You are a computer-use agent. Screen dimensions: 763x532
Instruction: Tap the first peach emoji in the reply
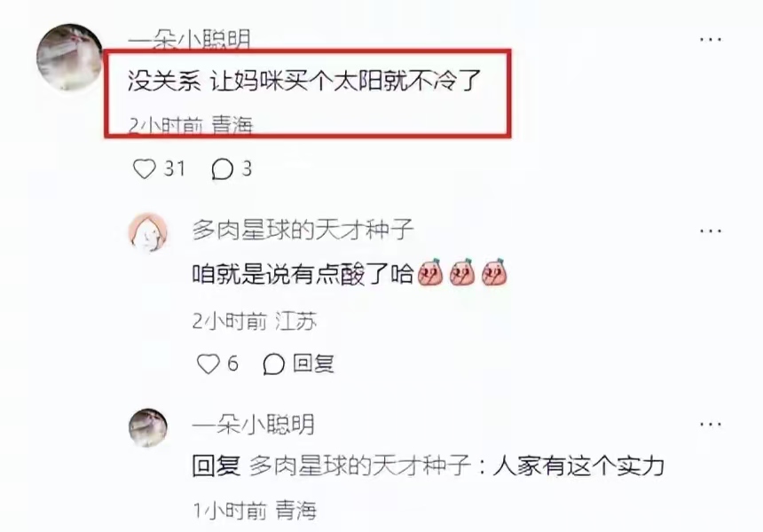[430, 272]
